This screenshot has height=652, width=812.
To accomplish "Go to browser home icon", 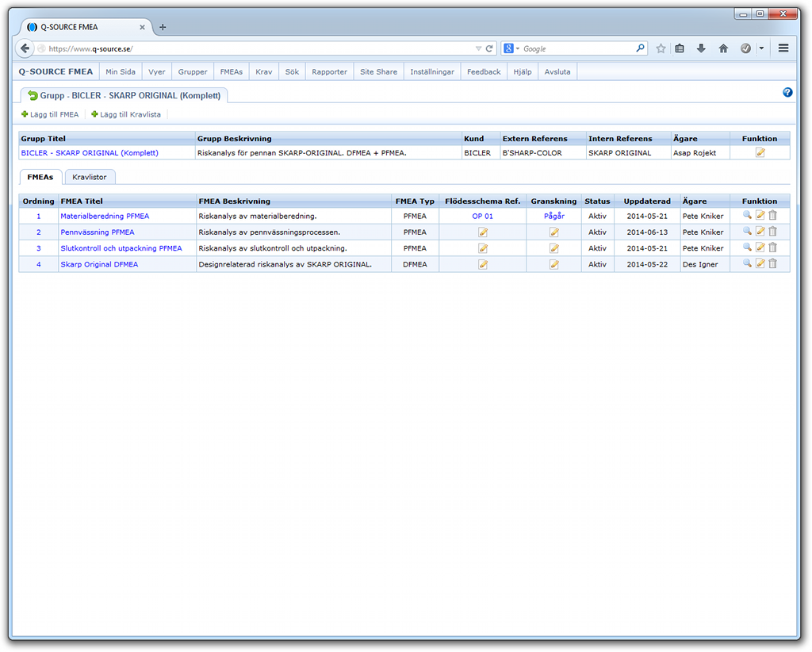I will point(723,48).
